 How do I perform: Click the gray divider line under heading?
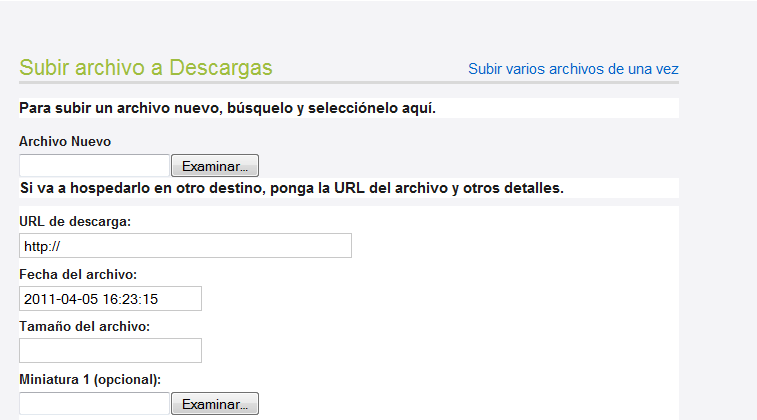349,83
